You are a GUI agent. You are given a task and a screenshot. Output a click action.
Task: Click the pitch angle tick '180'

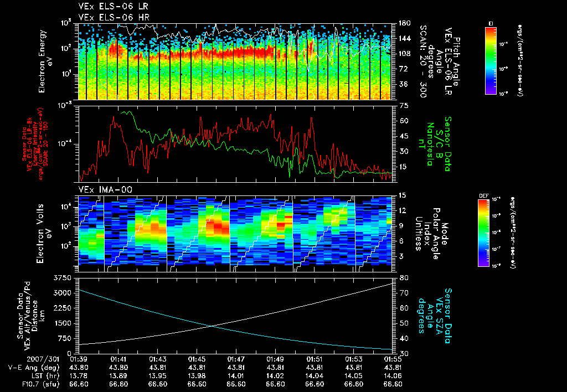click(x=404, y=23)
